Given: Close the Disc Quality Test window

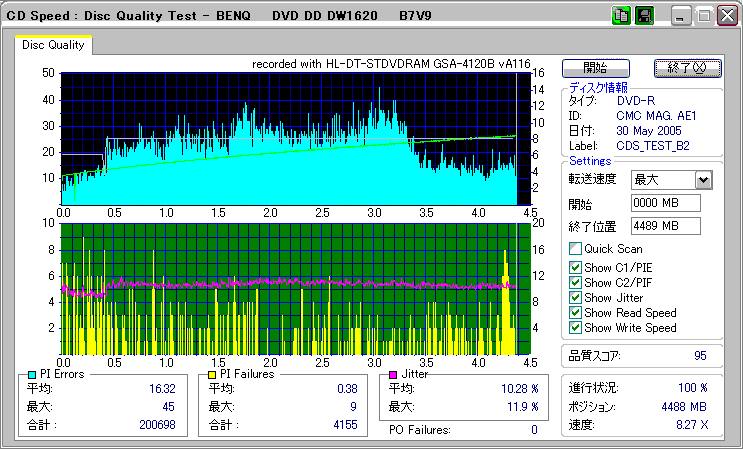Looking at the screenshot, I should [726, 16].
